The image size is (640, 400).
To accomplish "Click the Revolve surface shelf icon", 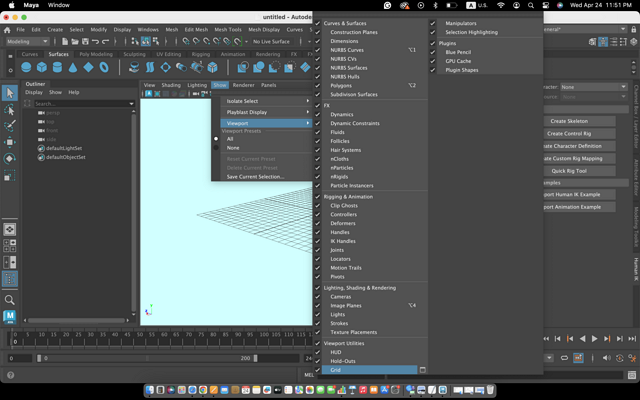I will tap(134, 67).
